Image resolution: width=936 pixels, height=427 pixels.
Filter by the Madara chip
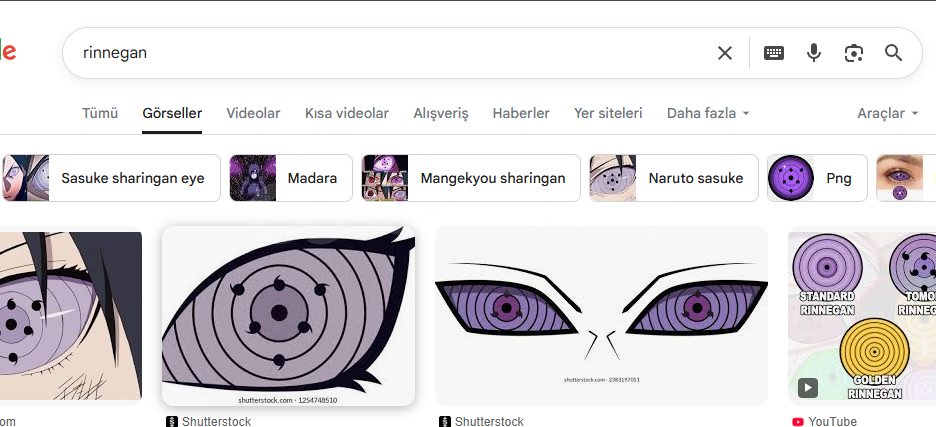[x=291, y=178]
